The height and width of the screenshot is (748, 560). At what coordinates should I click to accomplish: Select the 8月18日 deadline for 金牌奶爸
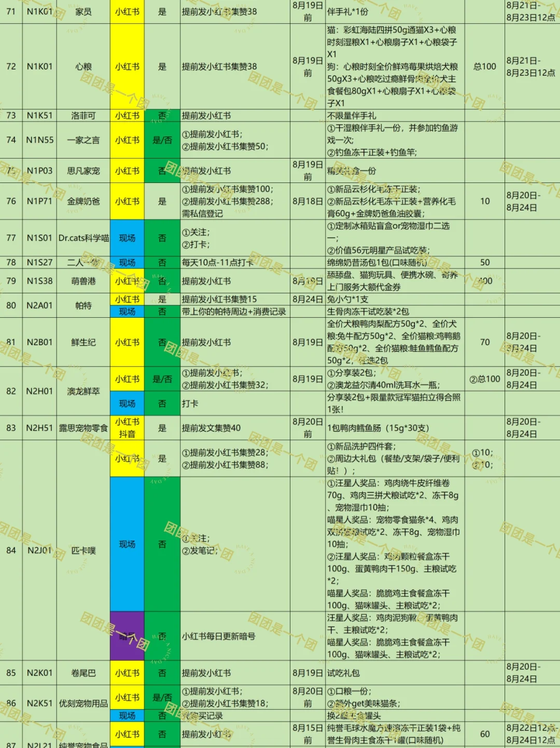click(x=306, y=200)
